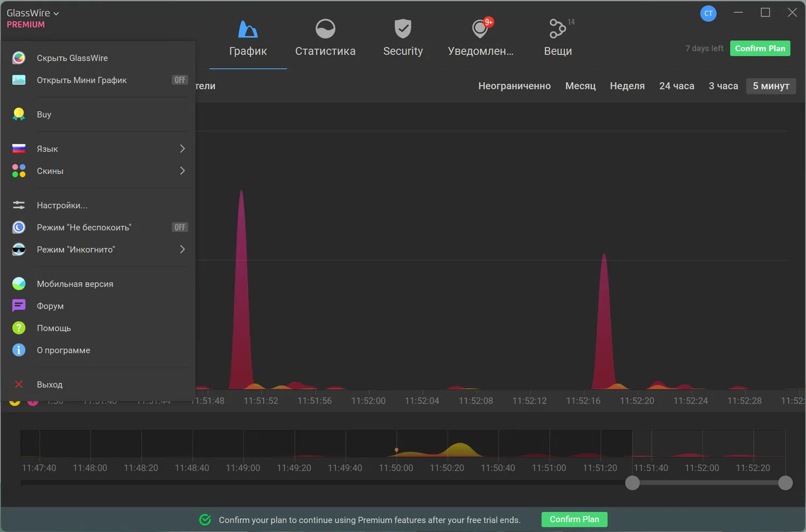Click the Confirm Plan button in the bottom banner
The image size is (806, 532).
click(574, 519)
